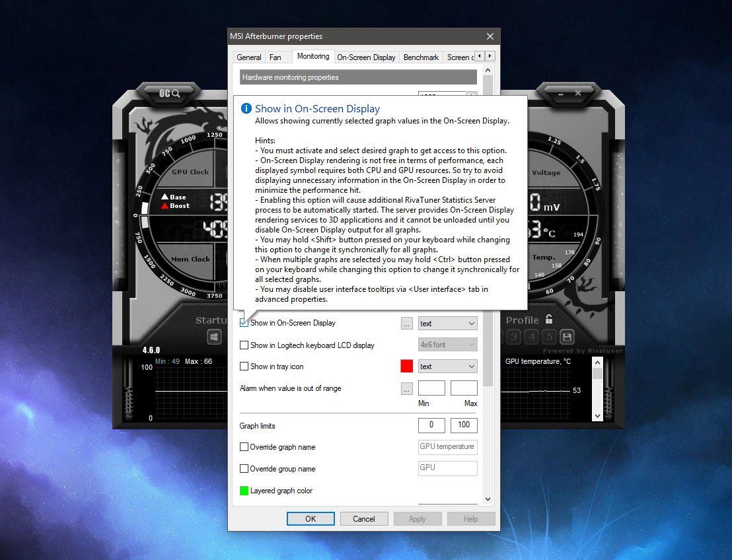
Task: Click the OK button
Action: click(311, 518)
